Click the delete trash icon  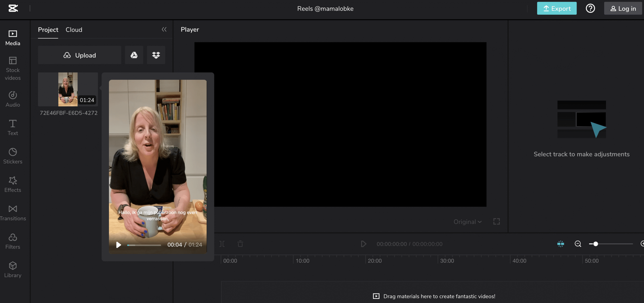click(x=240, y=244)
